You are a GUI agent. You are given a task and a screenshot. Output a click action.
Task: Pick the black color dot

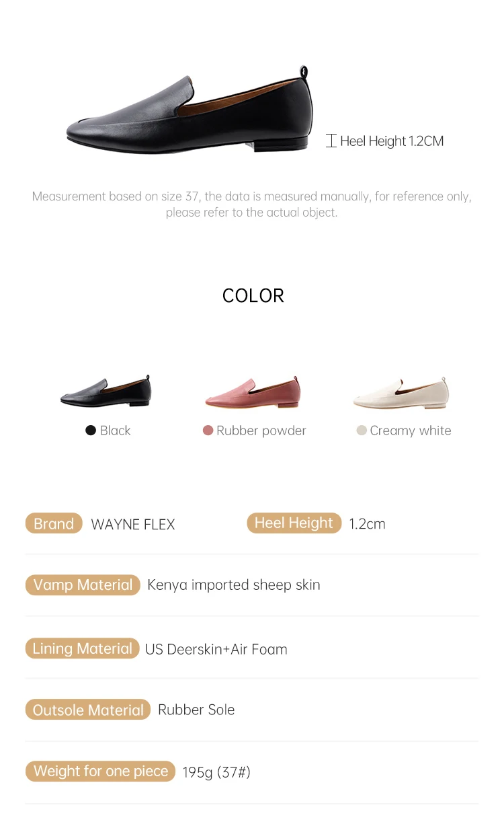91,430
